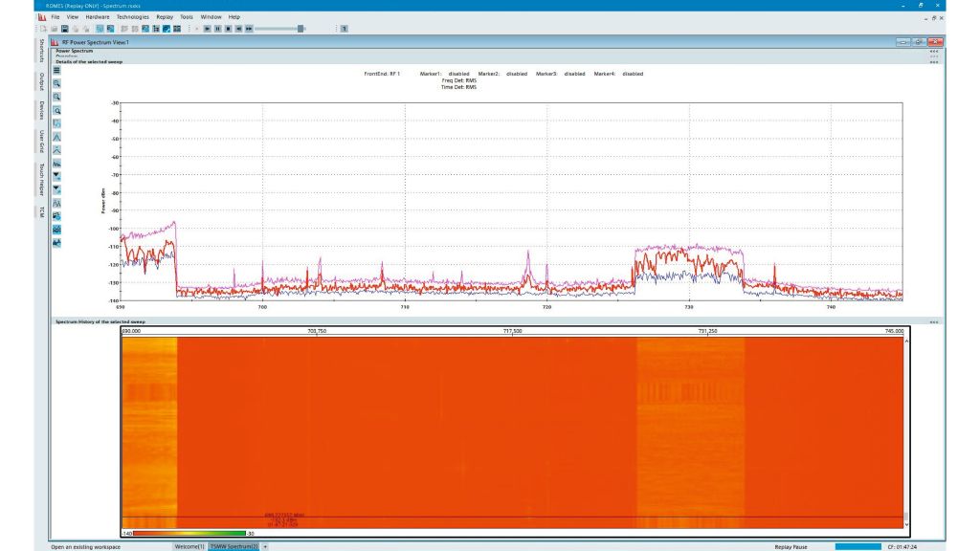The width and height of the screenshot is (980, 551).
Task: Open the Devices side panel tab
Action: click(42, 112)
